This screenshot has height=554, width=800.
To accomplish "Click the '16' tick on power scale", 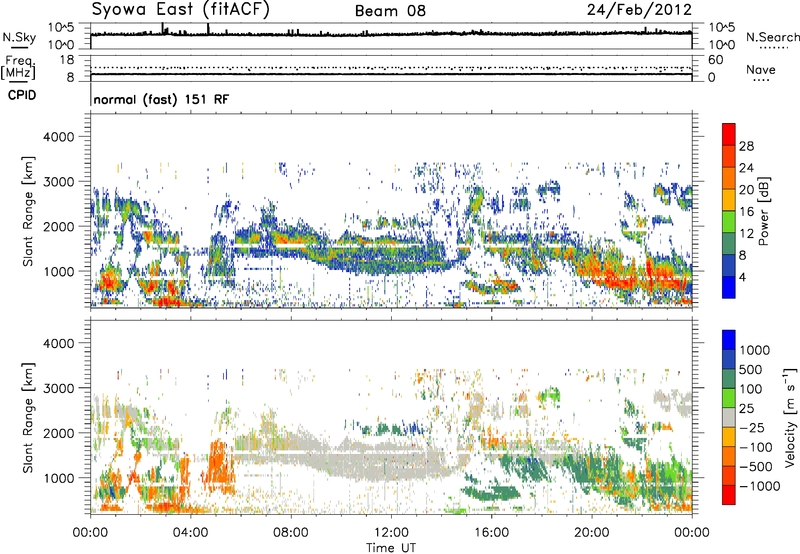I will 746,212.
